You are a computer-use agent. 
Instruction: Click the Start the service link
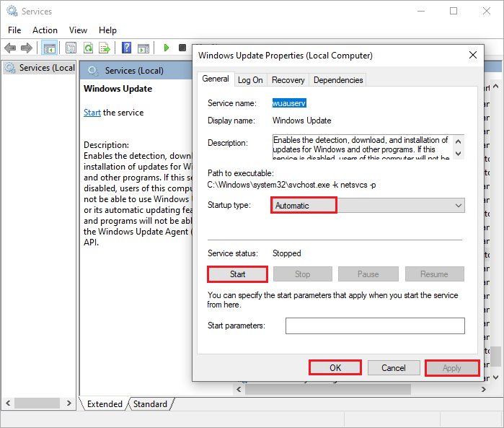point(92,113)
